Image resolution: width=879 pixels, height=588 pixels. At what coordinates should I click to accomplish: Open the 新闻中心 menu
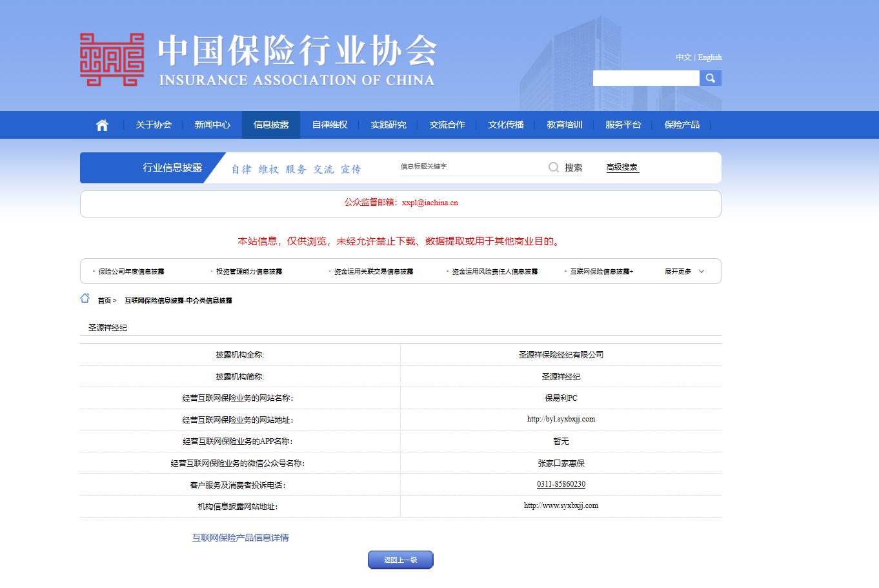(x=212, y=125)
